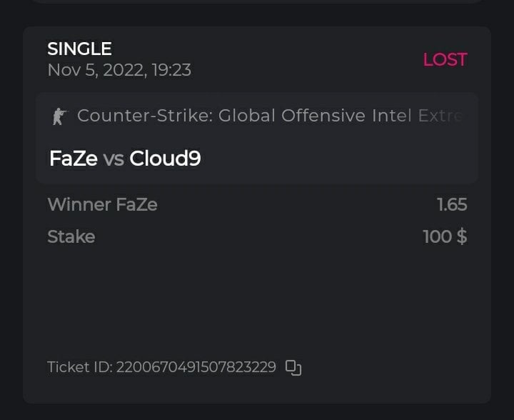Click the LOST bet status label
Image resolution: width=514 pixels, height=420 pixels.
[445, 60]
